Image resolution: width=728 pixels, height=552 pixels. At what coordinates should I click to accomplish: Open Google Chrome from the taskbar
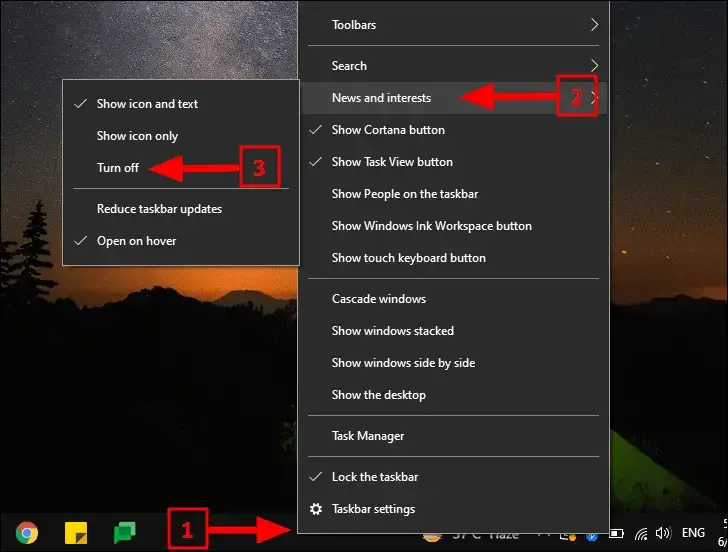point(27,533)
